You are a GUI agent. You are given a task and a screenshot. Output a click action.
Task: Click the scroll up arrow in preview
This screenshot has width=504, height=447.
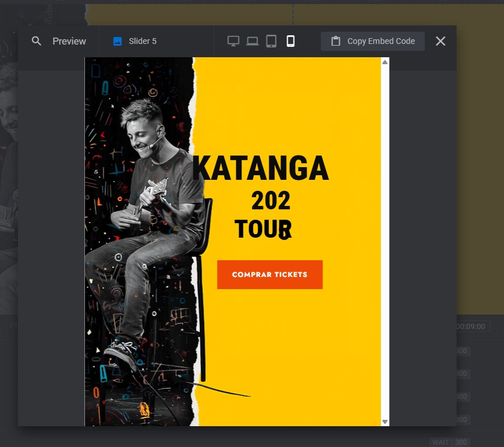click(x=385, y=62)
